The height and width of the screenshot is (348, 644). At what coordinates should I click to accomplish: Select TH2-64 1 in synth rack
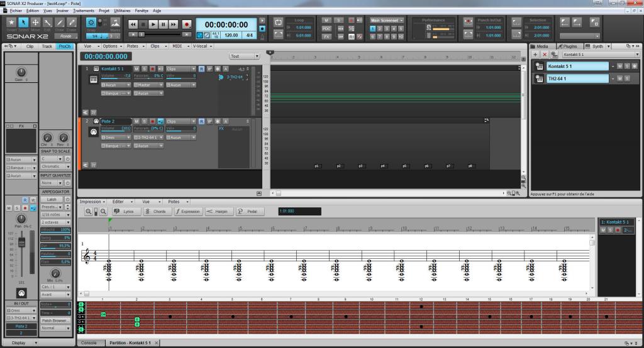(x=577, y=79)
